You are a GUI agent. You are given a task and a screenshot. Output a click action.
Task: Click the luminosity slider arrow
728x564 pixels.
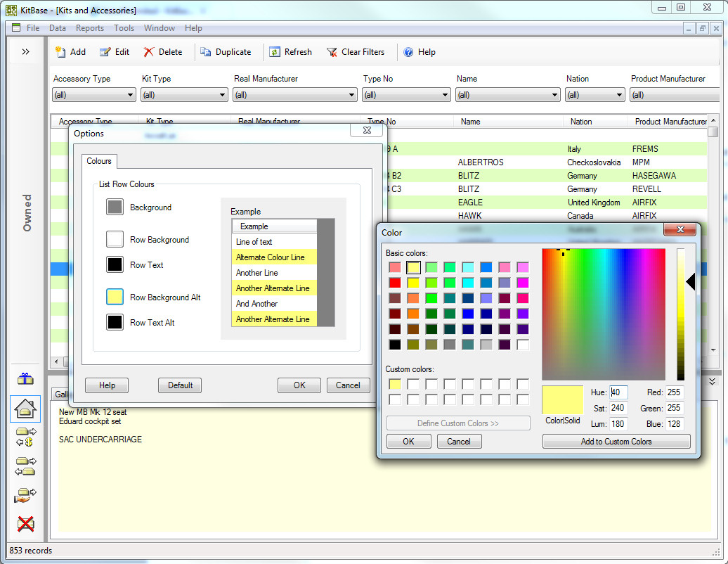tap(690, 282)
